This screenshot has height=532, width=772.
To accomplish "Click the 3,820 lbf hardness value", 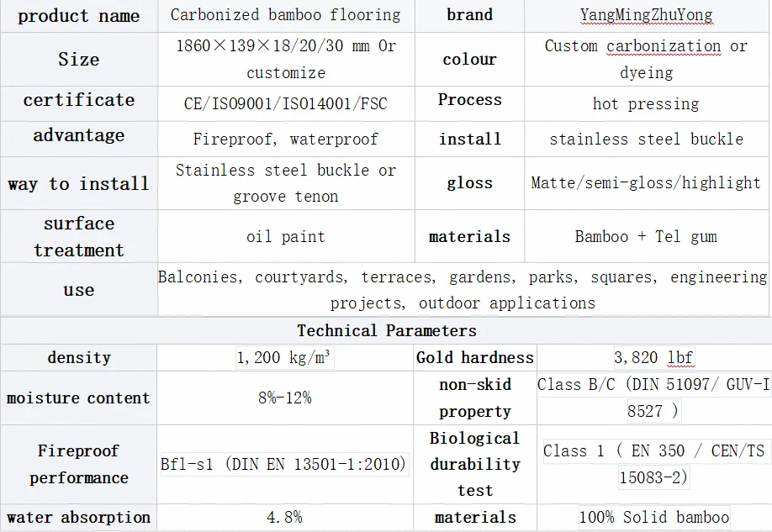I will coord(653,357).
